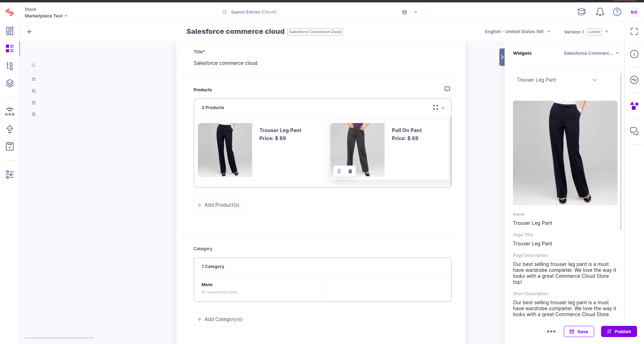Click the 'Price: $ 69' text

pyautogui.click(x=405, y=138)
